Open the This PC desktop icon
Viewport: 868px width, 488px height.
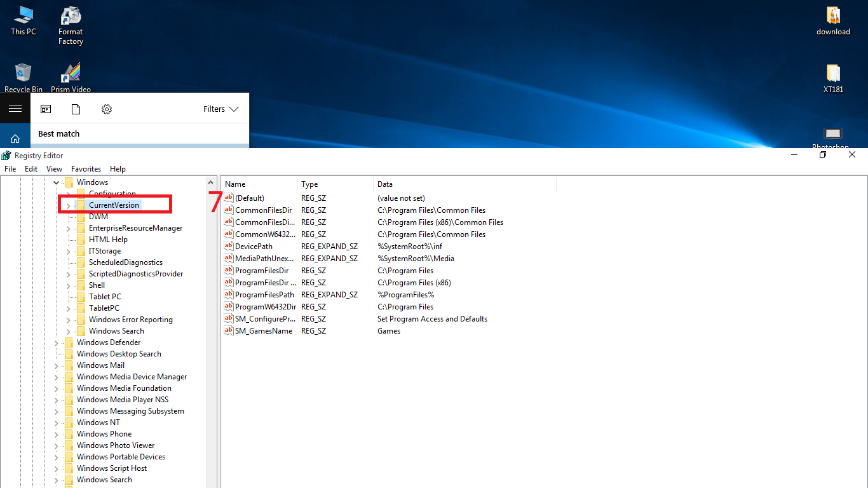[24, 20]
